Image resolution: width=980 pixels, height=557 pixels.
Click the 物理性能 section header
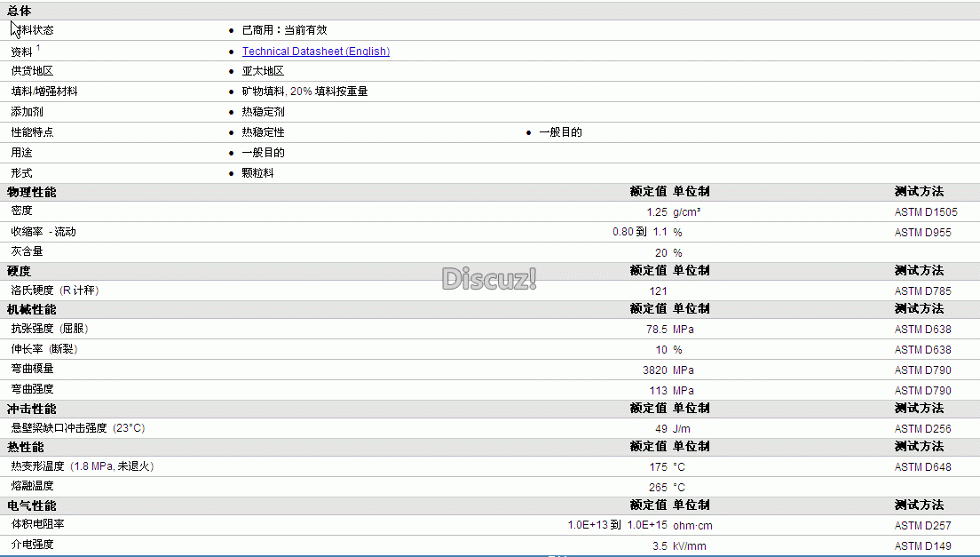tap(32, 193)
